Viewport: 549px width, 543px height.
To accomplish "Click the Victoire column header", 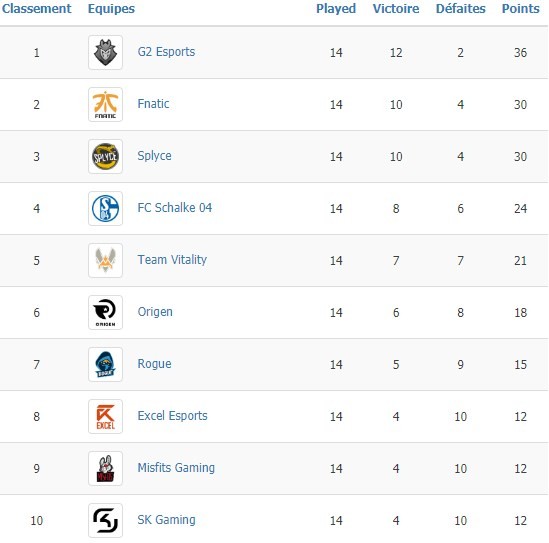I will tap(396, 8).
